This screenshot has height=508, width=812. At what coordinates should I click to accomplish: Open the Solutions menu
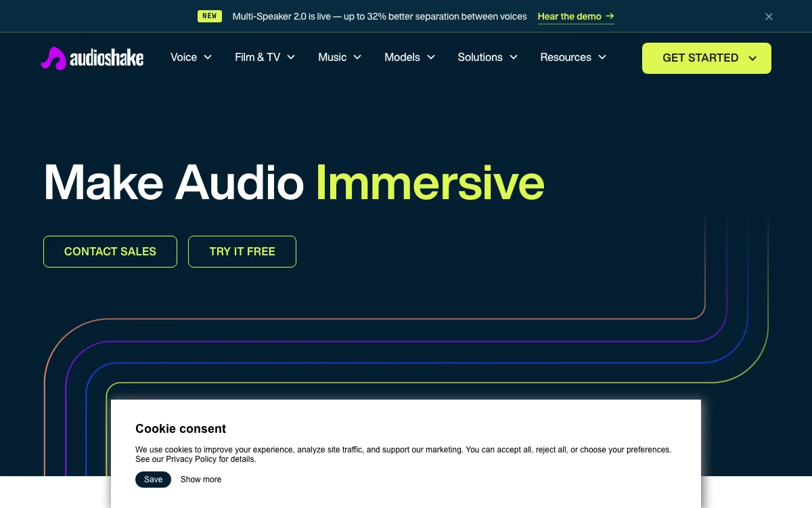487,58
